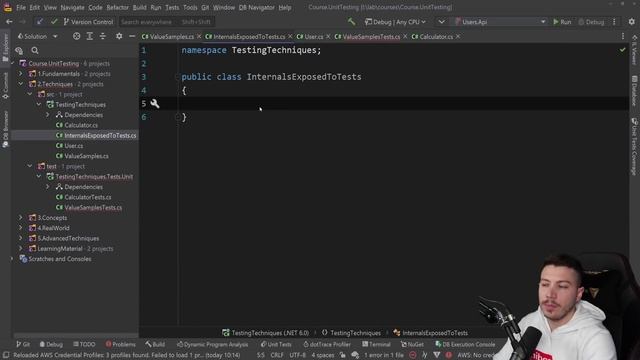Image resolution: width=640 pixels, height=360 pixels.
Task: Open the Terminal tool window
Action: pyautogui.click(x=376, y=344)
